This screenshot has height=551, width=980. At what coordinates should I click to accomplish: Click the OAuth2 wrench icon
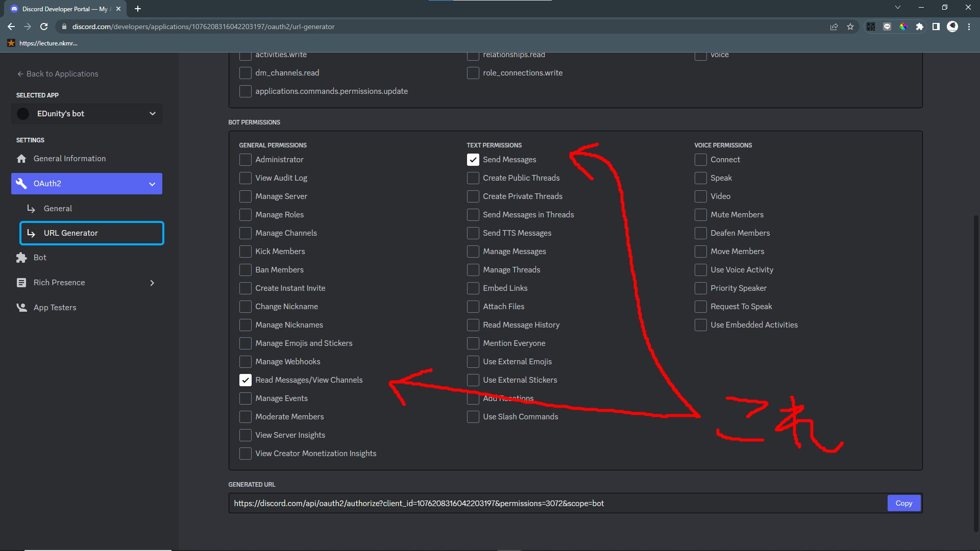tap(21, 184)
